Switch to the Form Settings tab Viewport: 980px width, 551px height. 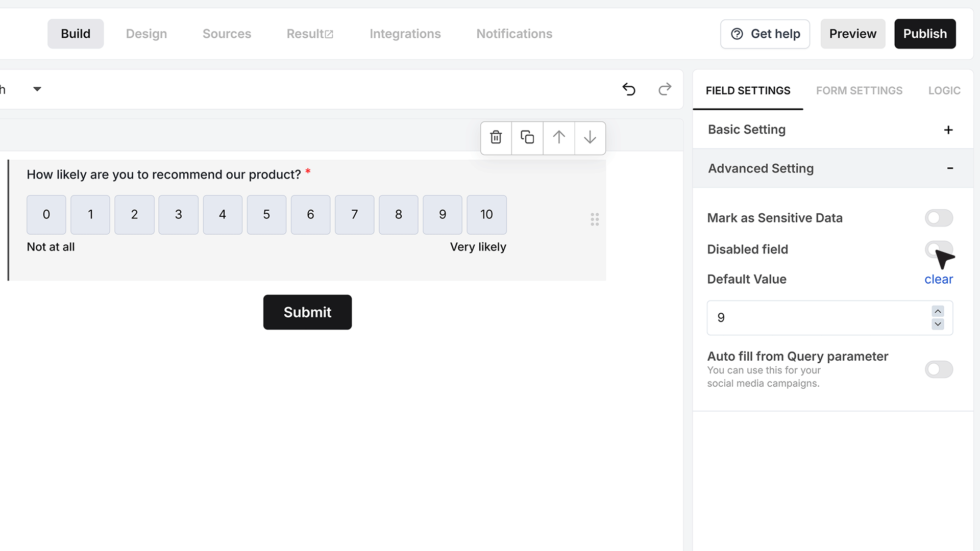tap(859, 91)
